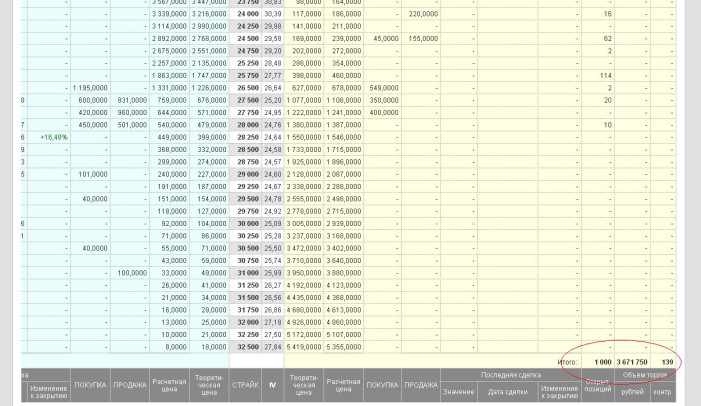Image resolution: width=701 pixels, height=406 pixels.
Task: Click ask price 501,0000
Action: click(x=132, y=125)
